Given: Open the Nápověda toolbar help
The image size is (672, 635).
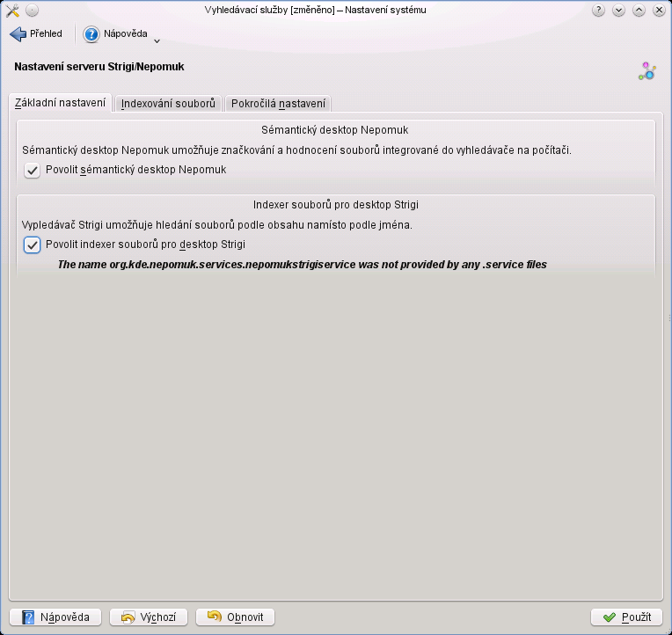Looking at the screenshot, I should [116, 33].
